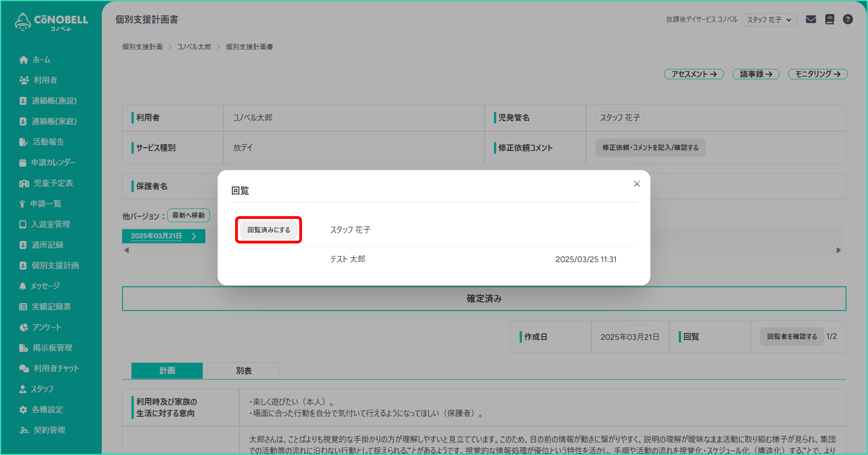Click breadcrumb link コノベル太郎
The height and width of the screenshot is (455, 868).
click(x=194, y=47)
